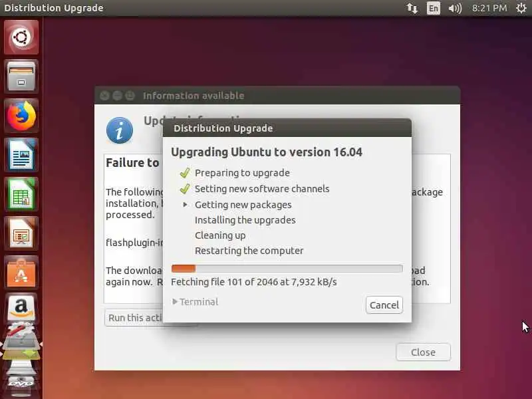Click the Installing the upgrades step
Screen dimensions: 532x399
pos(245,220)
